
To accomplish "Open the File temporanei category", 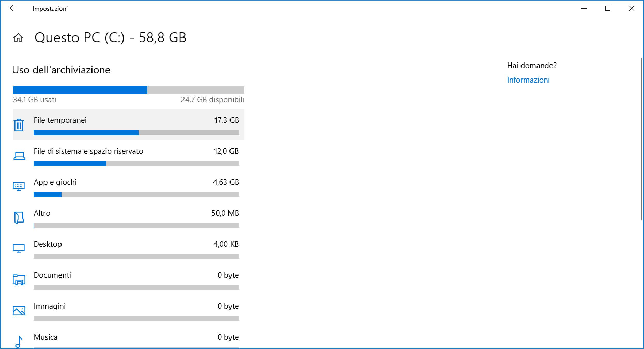I will [60, 120].
